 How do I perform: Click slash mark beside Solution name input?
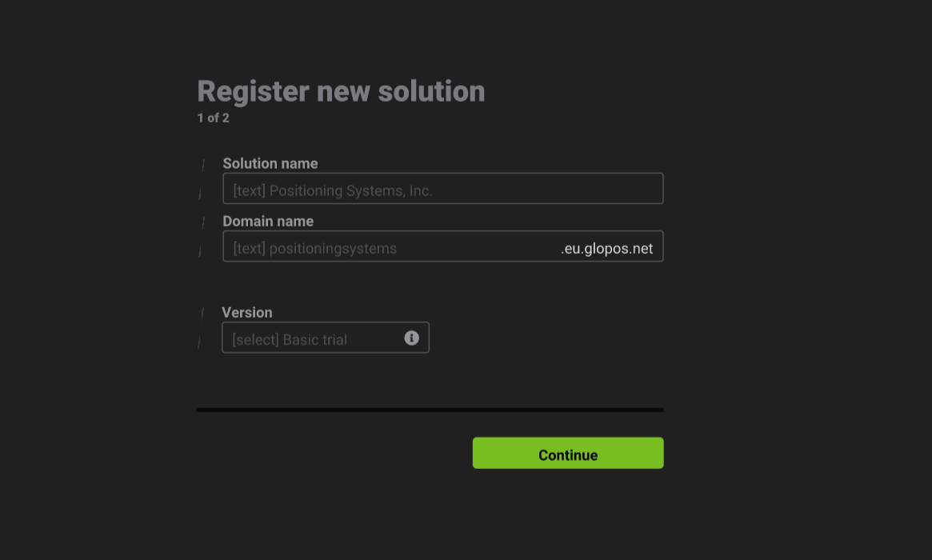(x=200, y=194)
